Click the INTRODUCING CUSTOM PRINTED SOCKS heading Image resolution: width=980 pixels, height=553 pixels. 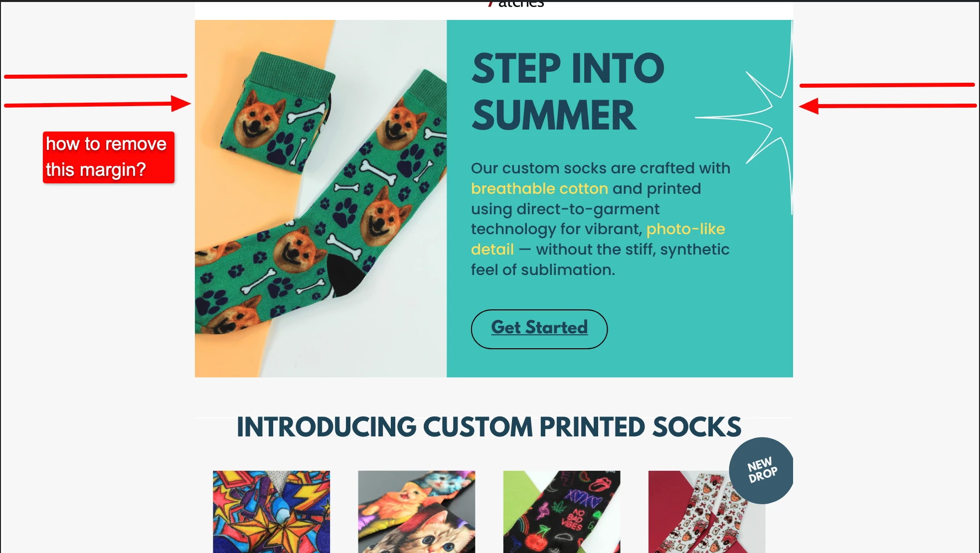(x=489, y=427)
